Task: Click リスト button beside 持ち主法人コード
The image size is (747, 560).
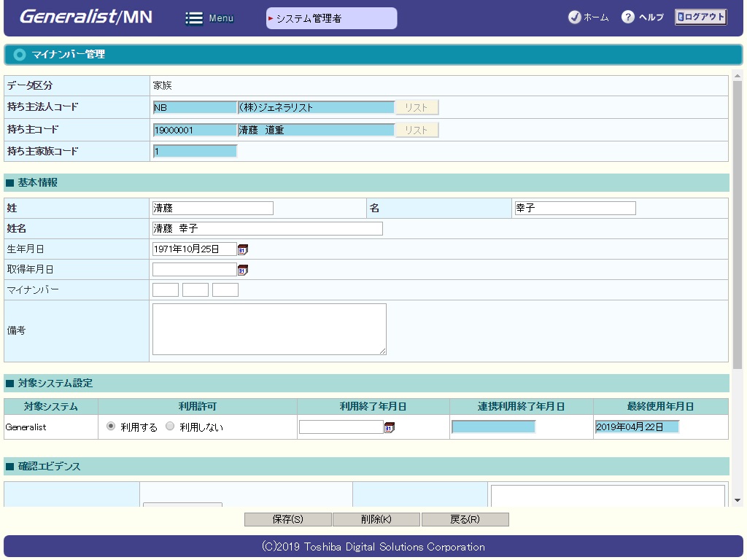Action: point(417,108)
